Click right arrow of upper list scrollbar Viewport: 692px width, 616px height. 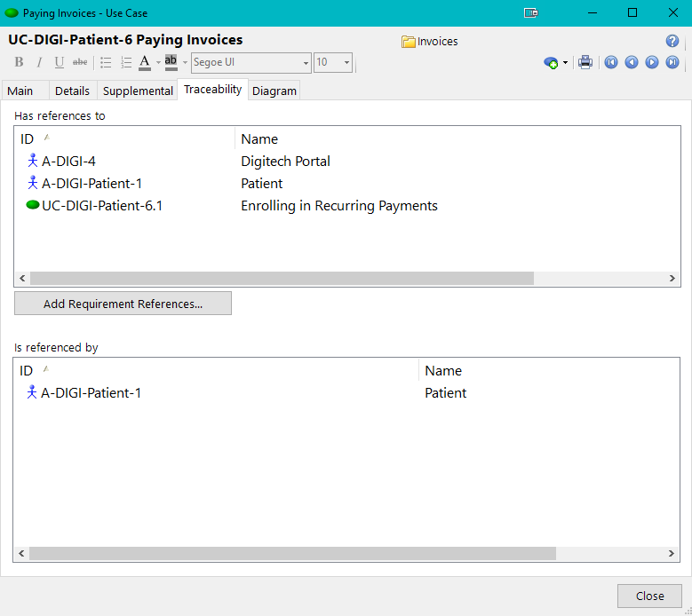(x=672, y=278)
